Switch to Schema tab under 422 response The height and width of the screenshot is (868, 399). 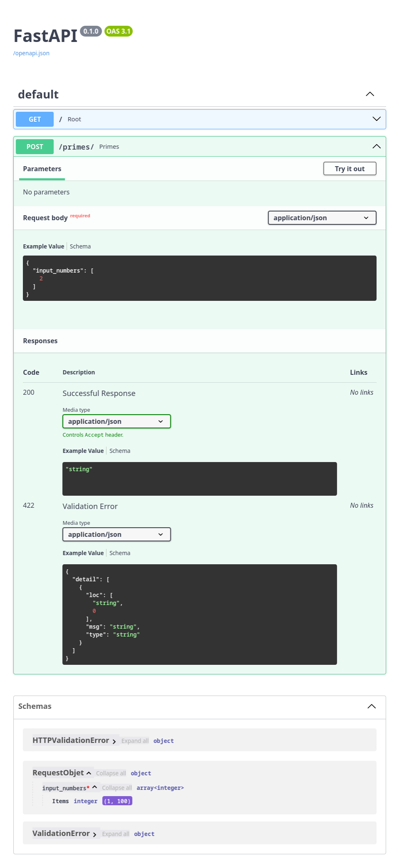[x=120, y=553]
